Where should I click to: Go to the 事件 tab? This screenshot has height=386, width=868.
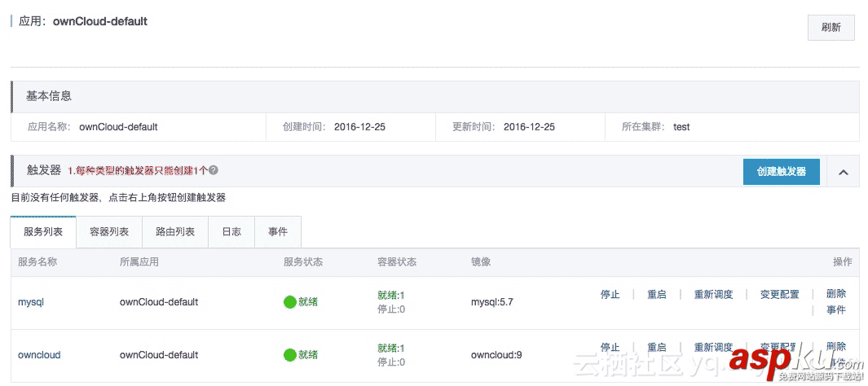[x=278, y=232]
